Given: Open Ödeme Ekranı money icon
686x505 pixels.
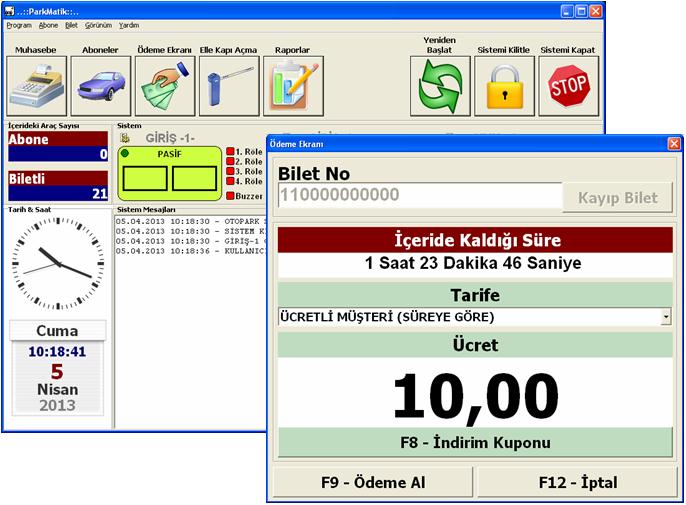Looking at the screenshot, I should point(165,87).
